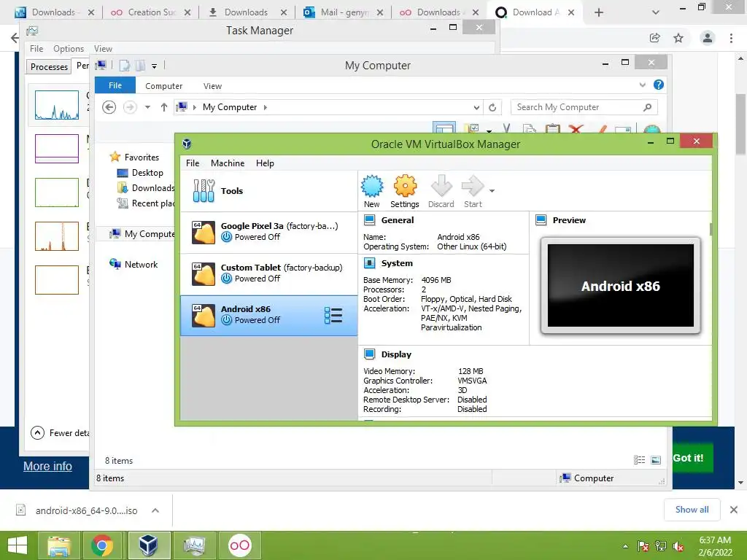Switch to large icons view in My Computer status bar
Image resolution: width=747 pixels, height=560 pixels.
(x=656, y=460)
